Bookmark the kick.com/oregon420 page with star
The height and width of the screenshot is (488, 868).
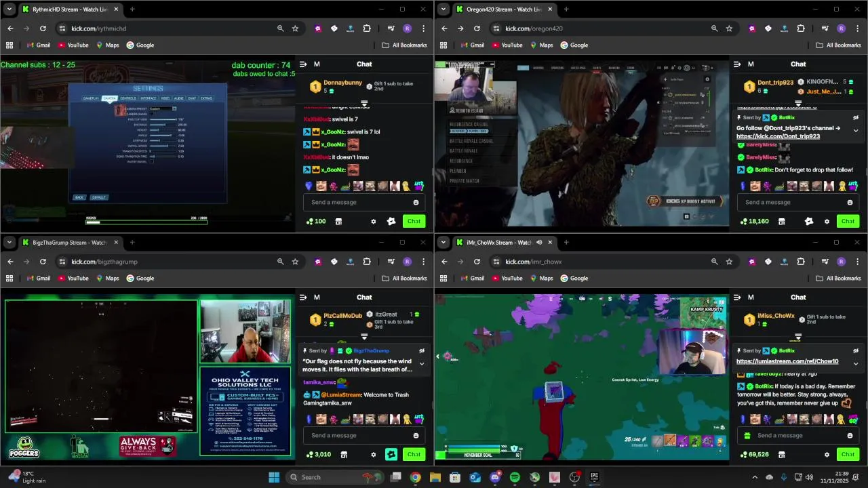tap(729, 28)
